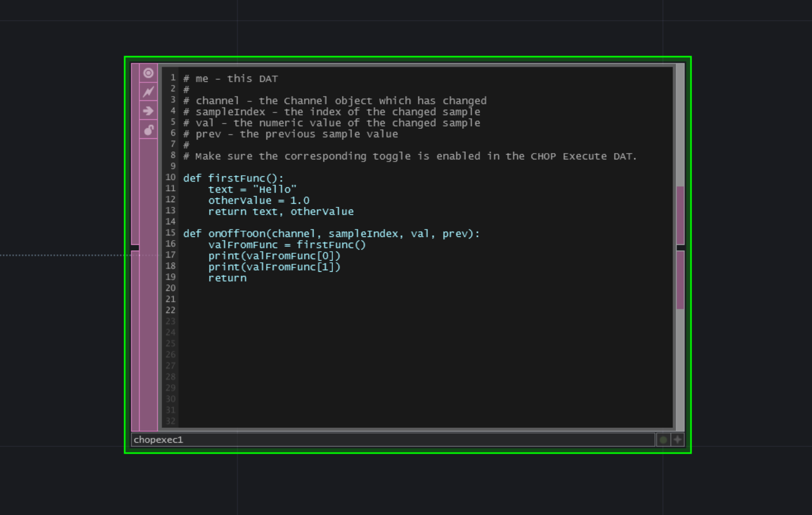Click the lower purple bar on the right edge
Image resolution: width=812 pixels, height=515 pixels.
pyautogui.click(x=680, y=280)
